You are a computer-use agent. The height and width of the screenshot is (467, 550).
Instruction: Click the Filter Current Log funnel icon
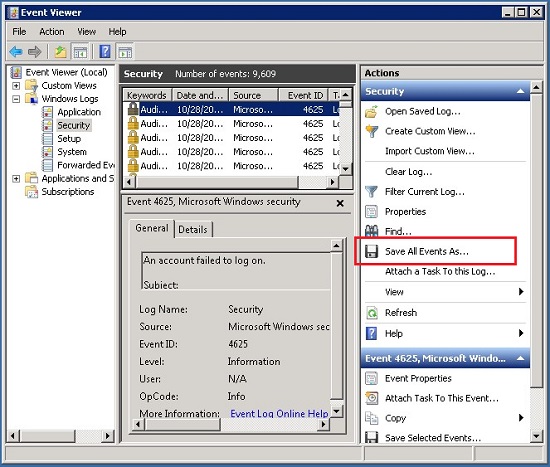pyautogui.click(x=371, y=192)
